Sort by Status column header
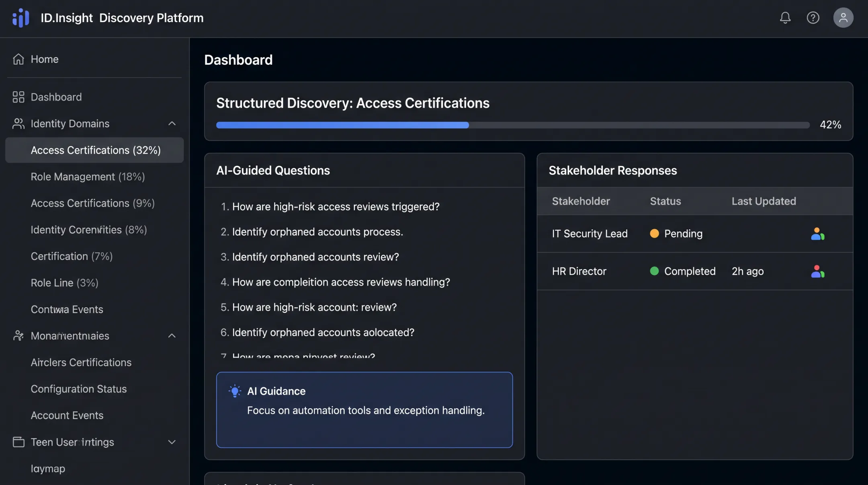The image size is (868, 485). point(665,201)
